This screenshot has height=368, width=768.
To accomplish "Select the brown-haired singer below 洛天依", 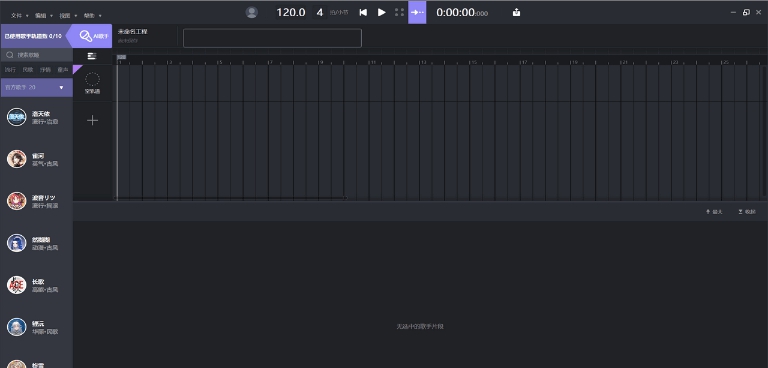I will (17, 159).
